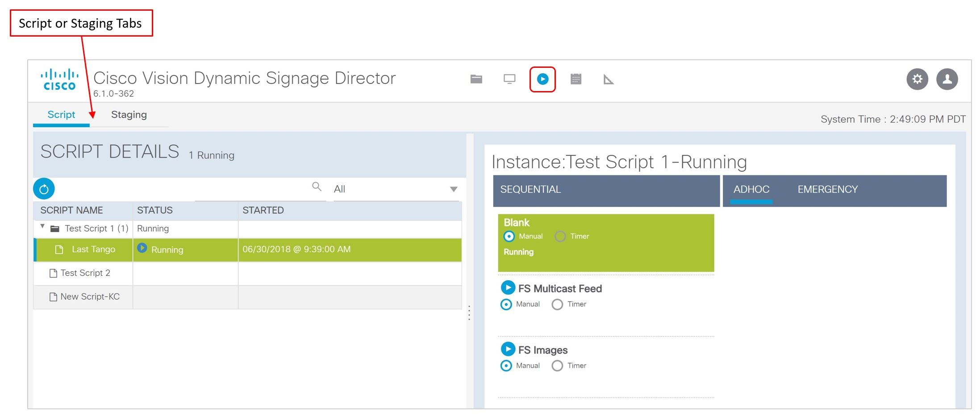Click the blue refresh scripts button
The width and height of the screenshot is (980, 416).
44,189
